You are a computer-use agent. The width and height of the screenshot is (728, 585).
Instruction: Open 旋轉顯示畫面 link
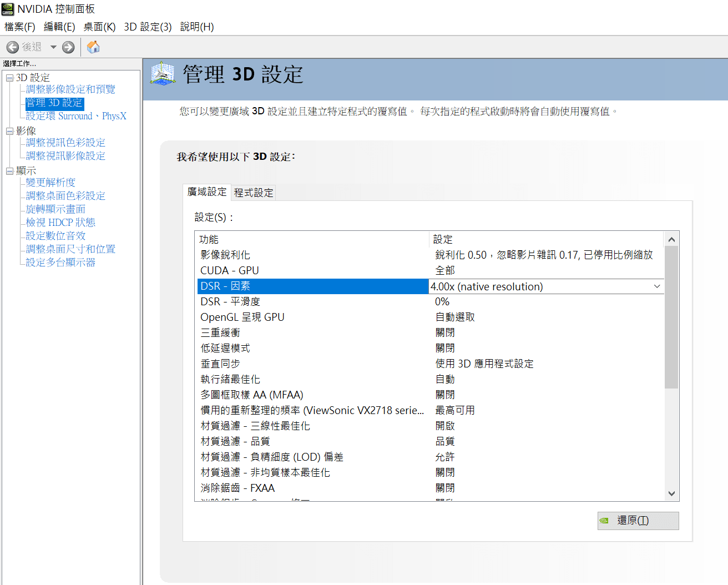(x=55, y=209)
